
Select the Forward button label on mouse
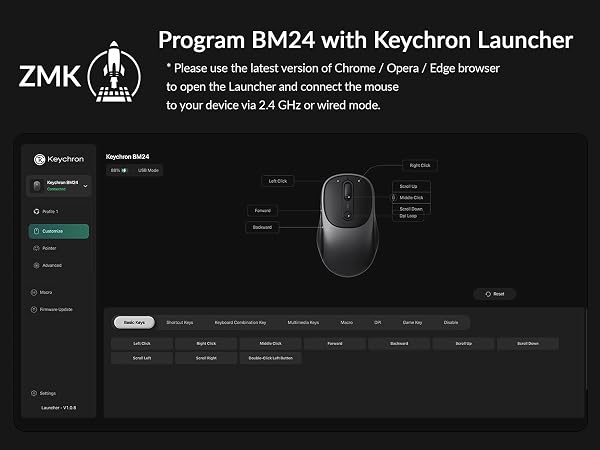point(262,211)
